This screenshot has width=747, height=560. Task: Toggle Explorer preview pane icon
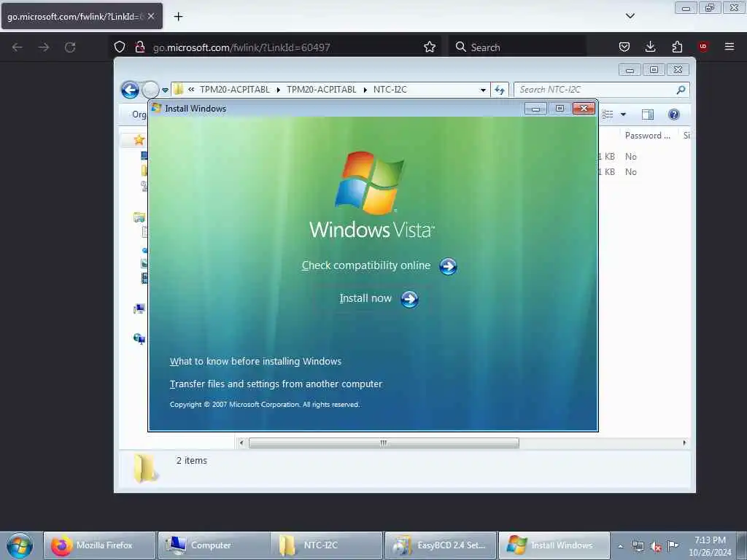648,114
